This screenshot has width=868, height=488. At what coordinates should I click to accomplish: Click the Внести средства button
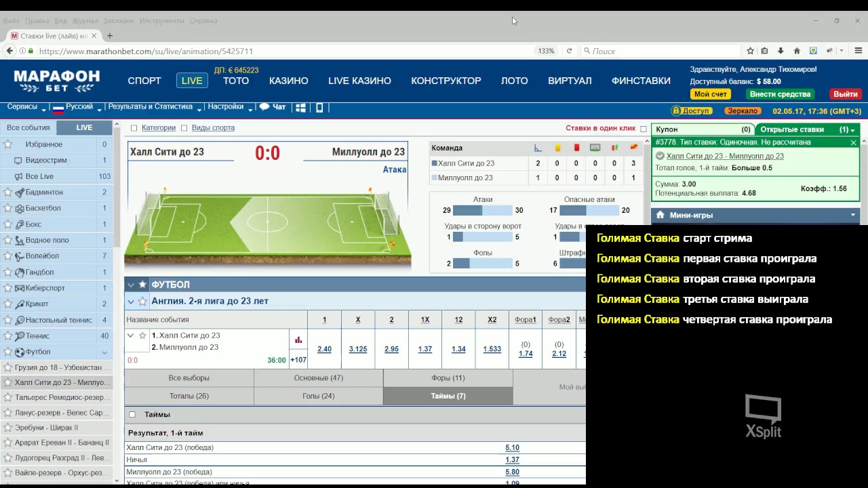coord(780,94)
